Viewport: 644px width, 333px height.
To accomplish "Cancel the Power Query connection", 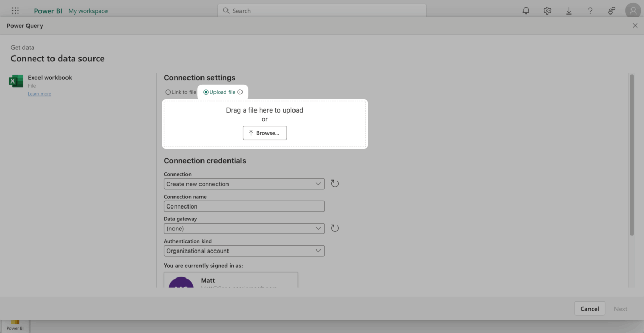I will click(x=589, y=308).
